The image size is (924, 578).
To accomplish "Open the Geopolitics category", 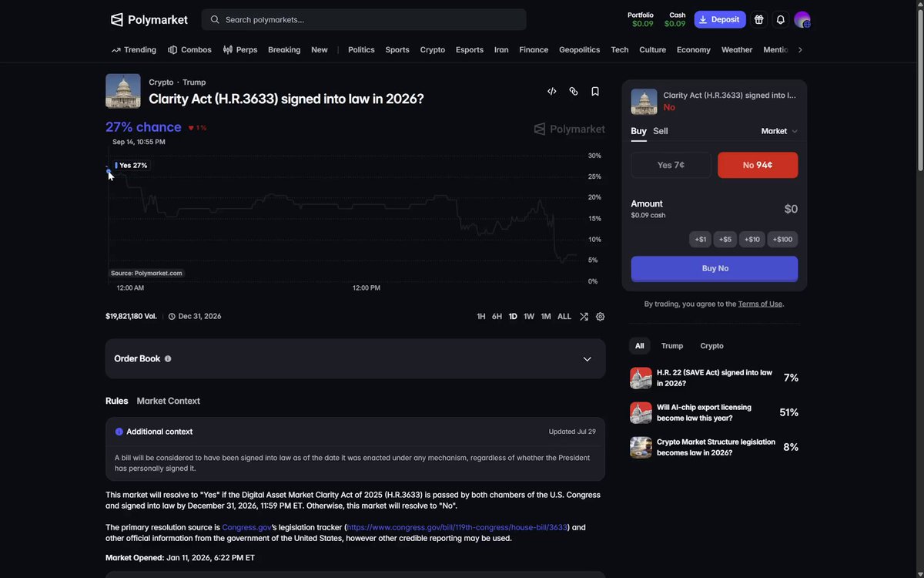I will click(x=580, y=50).
